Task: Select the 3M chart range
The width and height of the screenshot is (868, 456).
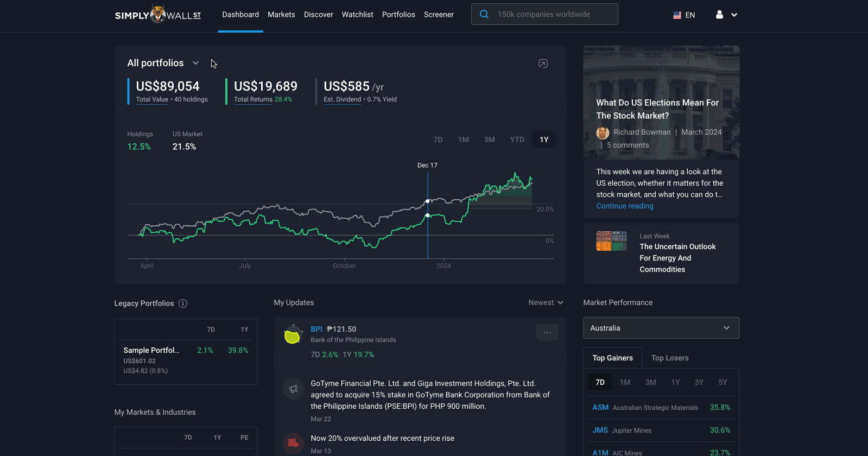Action: click(489, 140)
